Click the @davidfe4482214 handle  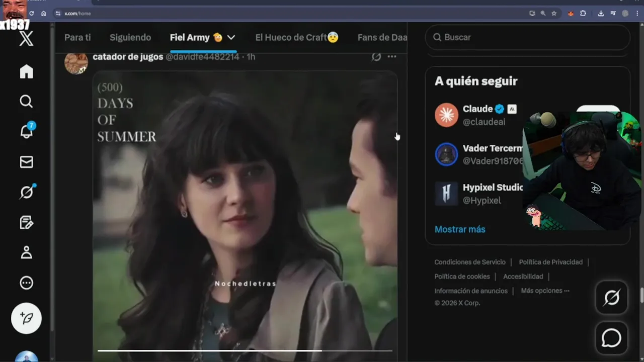202,57
